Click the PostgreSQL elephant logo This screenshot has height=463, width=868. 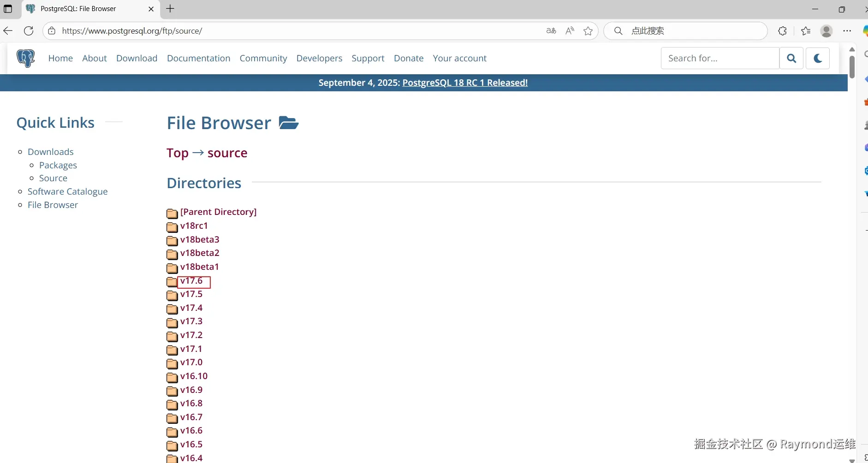click(x=26, y=59)
